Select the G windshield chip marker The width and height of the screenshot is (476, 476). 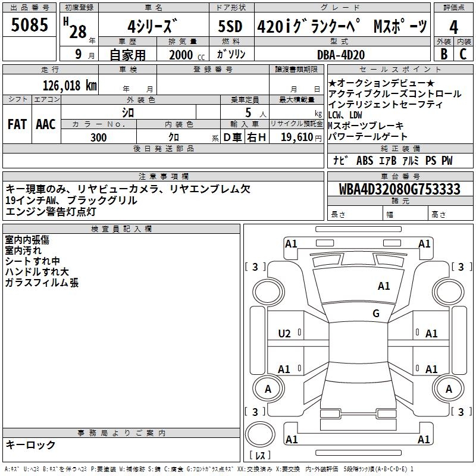375,314
